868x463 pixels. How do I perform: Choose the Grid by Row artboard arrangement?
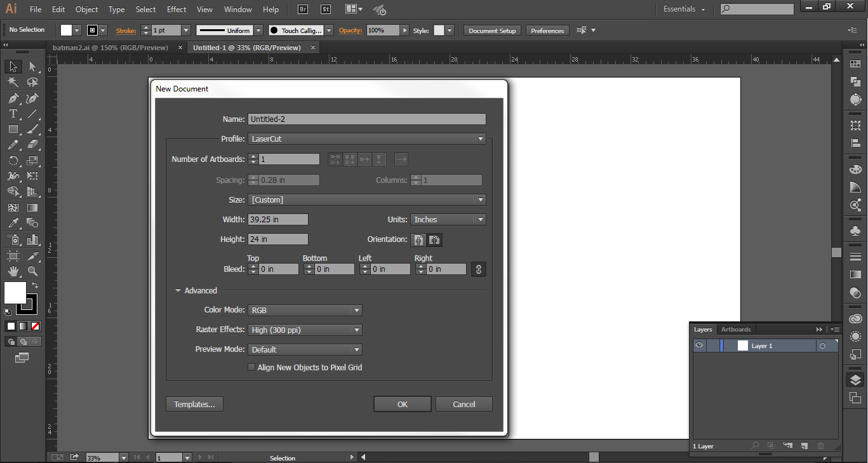click(335, 159)
